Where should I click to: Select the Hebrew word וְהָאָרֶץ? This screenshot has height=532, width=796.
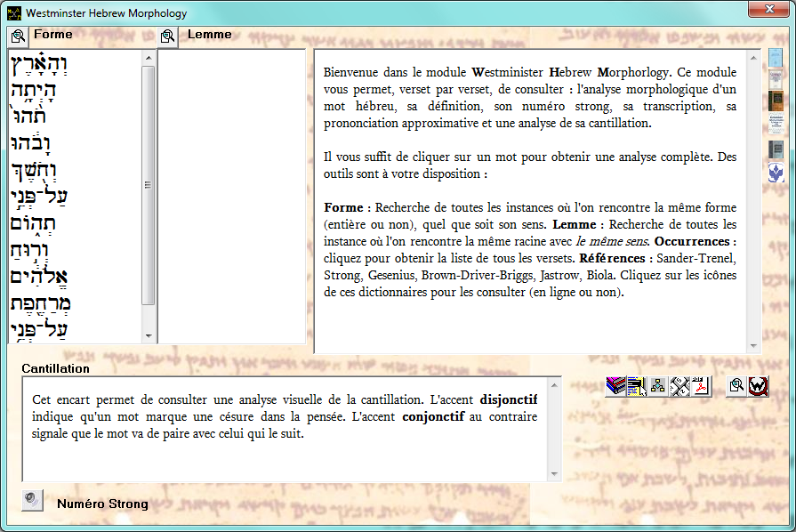tap(39, 64)
